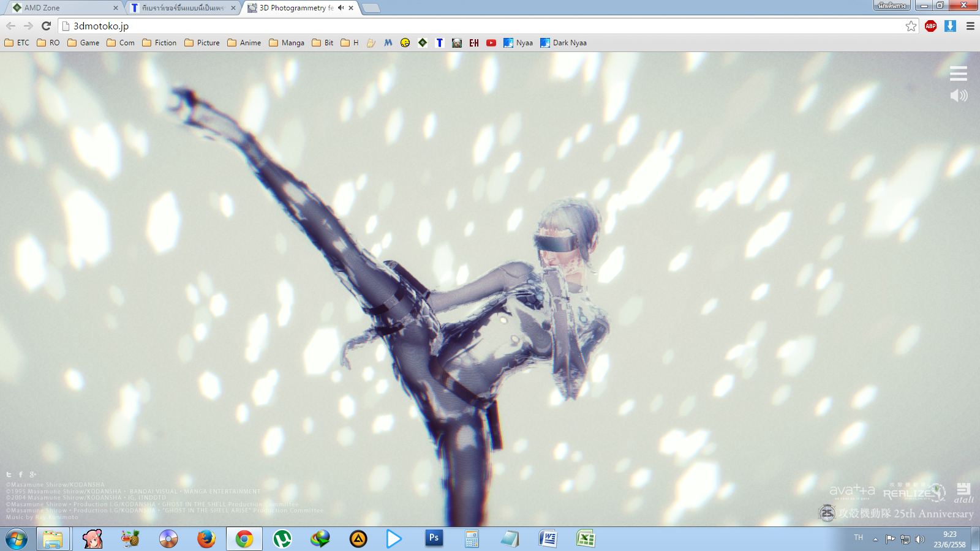Close the 3D Photogrammetry tab
This screenshot has width=980, height=551.
tap(351, 8)
